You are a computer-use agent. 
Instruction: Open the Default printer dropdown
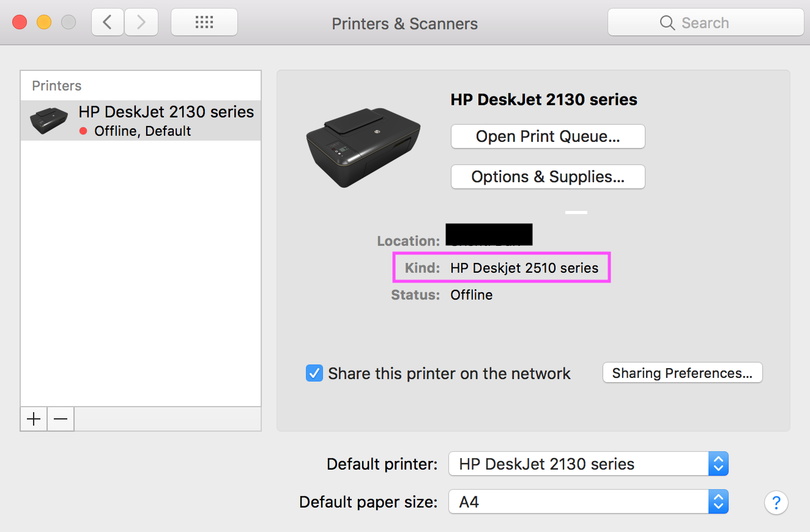(589, 464)
